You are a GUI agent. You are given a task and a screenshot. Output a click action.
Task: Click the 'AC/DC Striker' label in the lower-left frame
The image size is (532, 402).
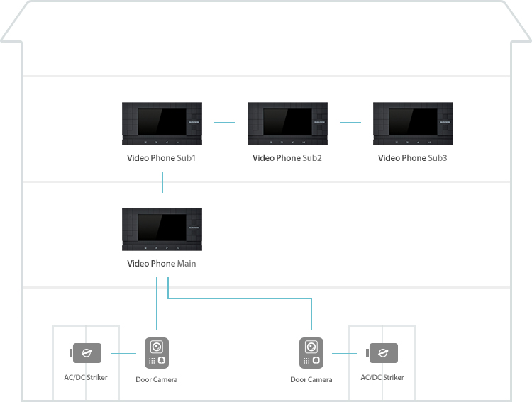coord(86,378)
